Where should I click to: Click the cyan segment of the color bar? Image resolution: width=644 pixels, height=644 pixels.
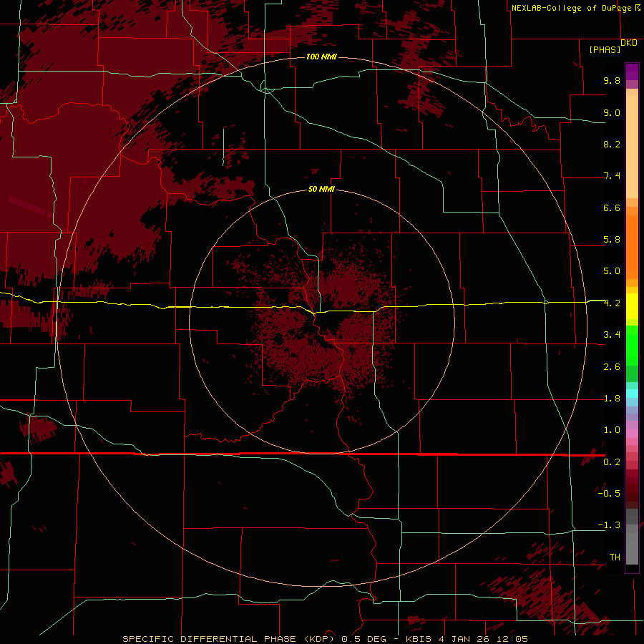(632, 394)
